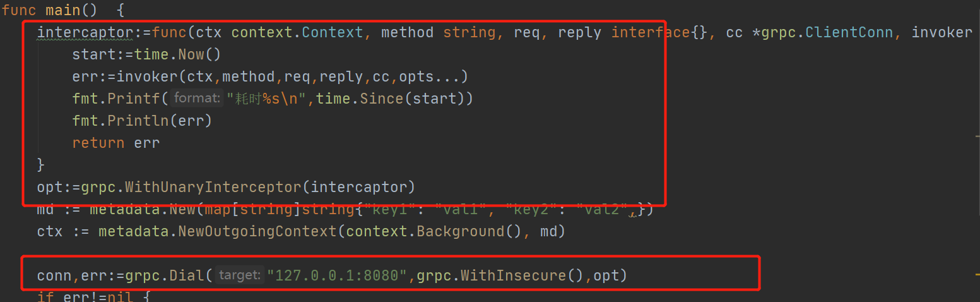Click the 'return err' statement
The image size is (980, 302).
click(x=116, y=143)
